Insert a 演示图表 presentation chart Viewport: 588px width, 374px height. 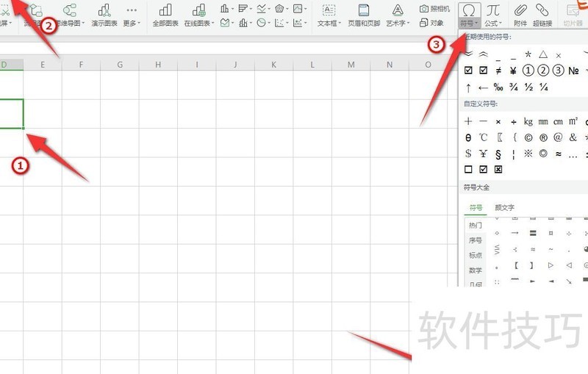pyautogui.click(x=104, y=15)
